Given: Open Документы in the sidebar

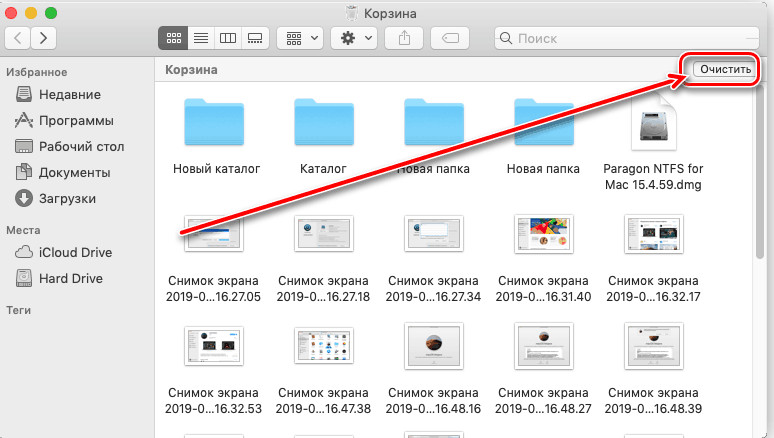Looking at the screenshot, I should [63, 173].
